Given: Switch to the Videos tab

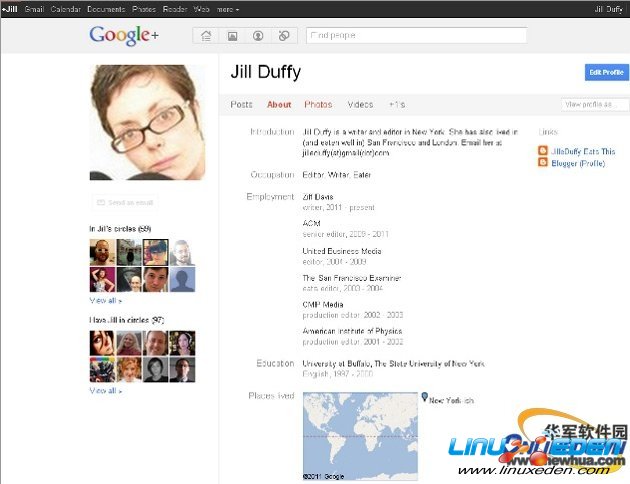Looking at the screenshot, I should point(360,104).
